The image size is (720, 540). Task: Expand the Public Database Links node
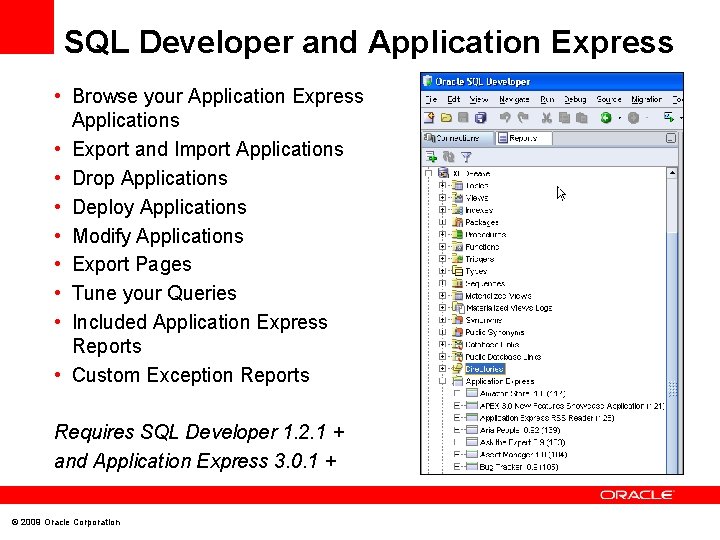[442, 356]
